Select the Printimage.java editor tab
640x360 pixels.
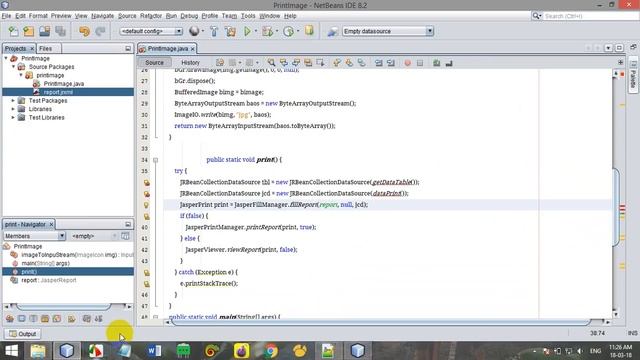[x=167, y=49]
